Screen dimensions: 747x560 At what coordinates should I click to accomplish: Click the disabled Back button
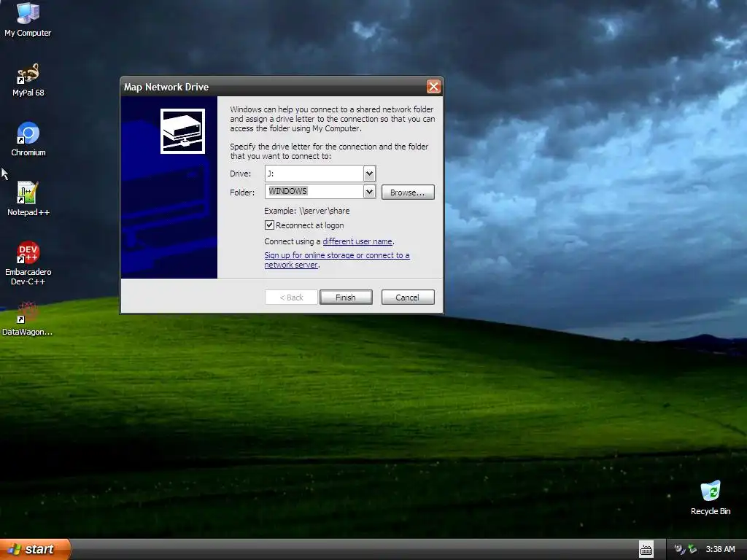(x=291, y=297)
